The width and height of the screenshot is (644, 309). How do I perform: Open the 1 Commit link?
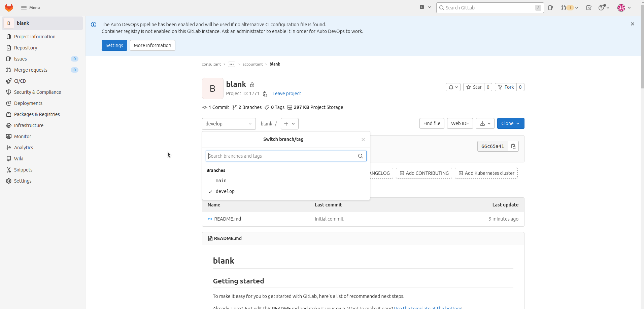215,107
